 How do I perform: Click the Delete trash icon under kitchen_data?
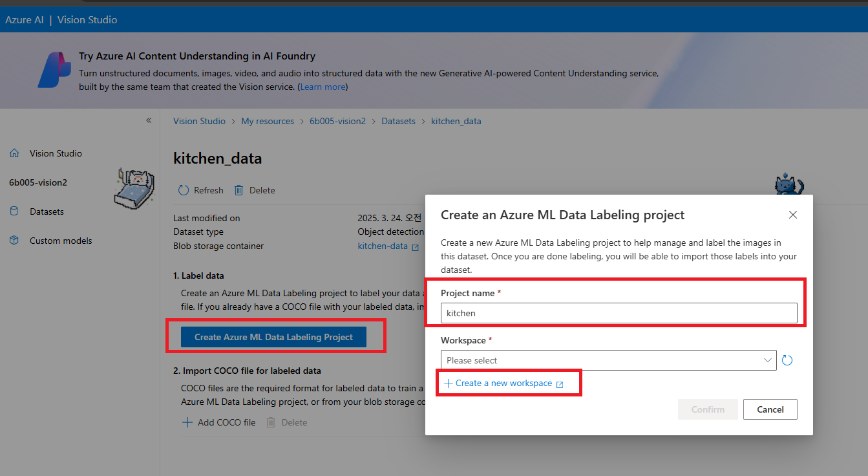click(239, 190)
